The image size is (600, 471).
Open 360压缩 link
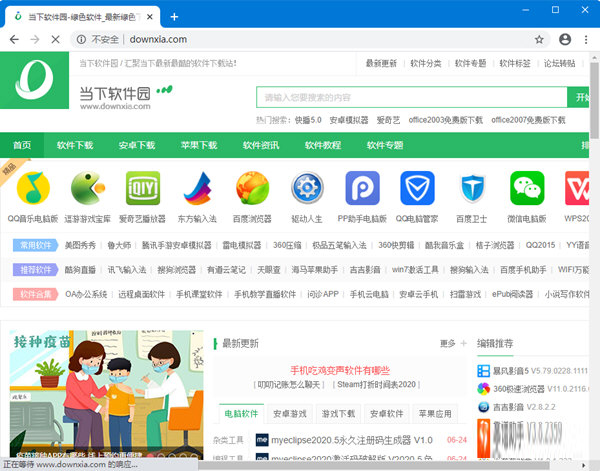pos(287,245)
